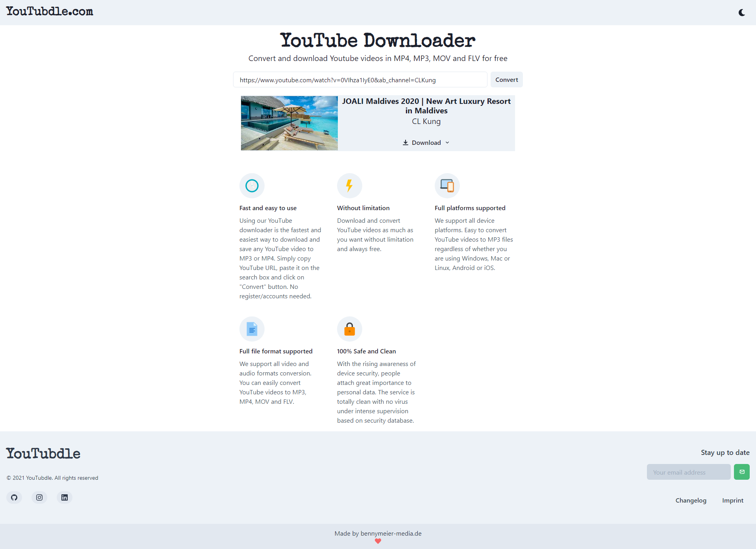Open the Imprint footer link
756x549 pixels.
point(732,500)
